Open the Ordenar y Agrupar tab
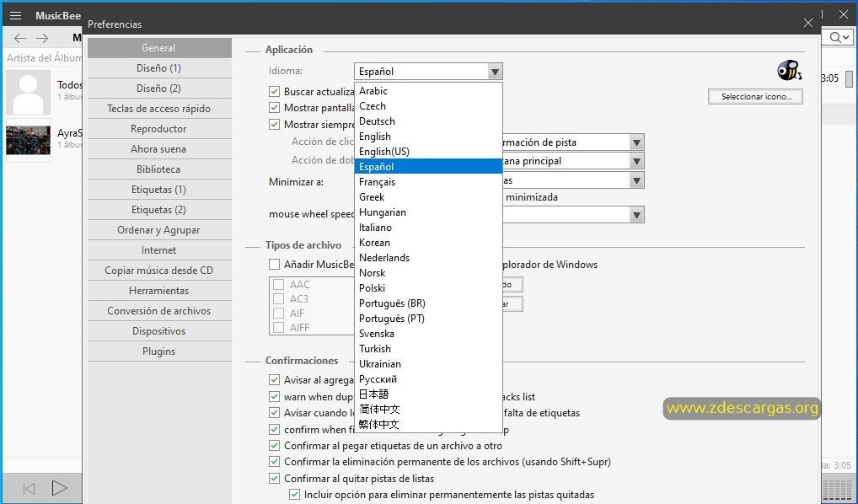The image size is (858, 504). pyautogui.click(x=159, y=230)
